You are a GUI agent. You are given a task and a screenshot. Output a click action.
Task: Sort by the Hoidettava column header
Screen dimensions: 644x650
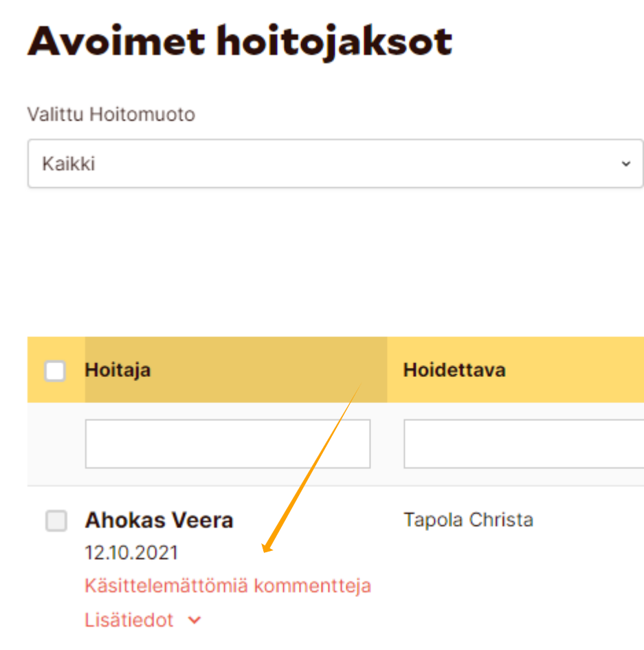click(x=454, y=370)
